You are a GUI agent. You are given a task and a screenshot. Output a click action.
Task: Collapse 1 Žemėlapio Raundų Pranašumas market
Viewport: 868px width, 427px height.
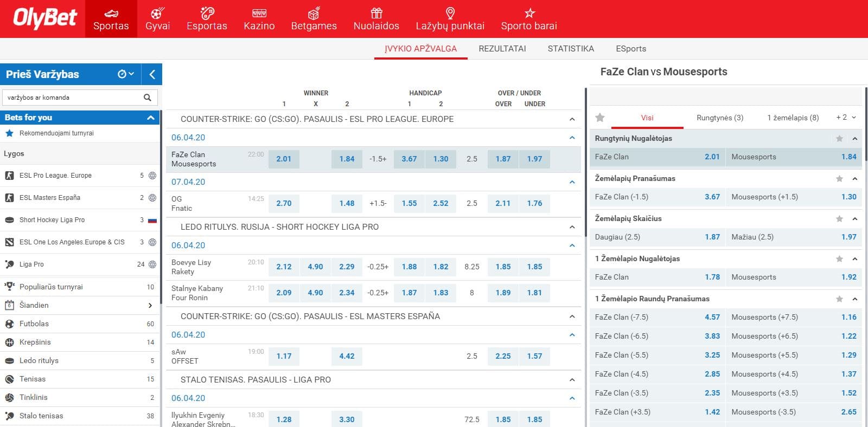(855, 299)
